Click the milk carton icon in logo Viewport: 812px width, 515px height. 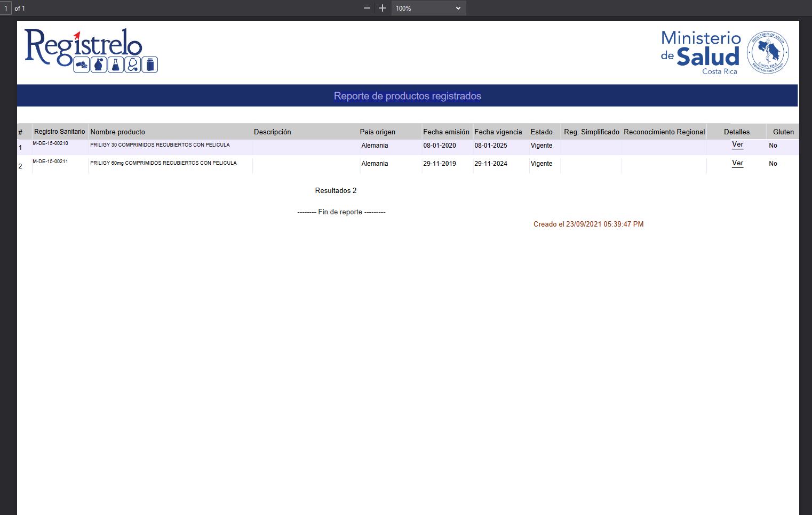[150, 65]
